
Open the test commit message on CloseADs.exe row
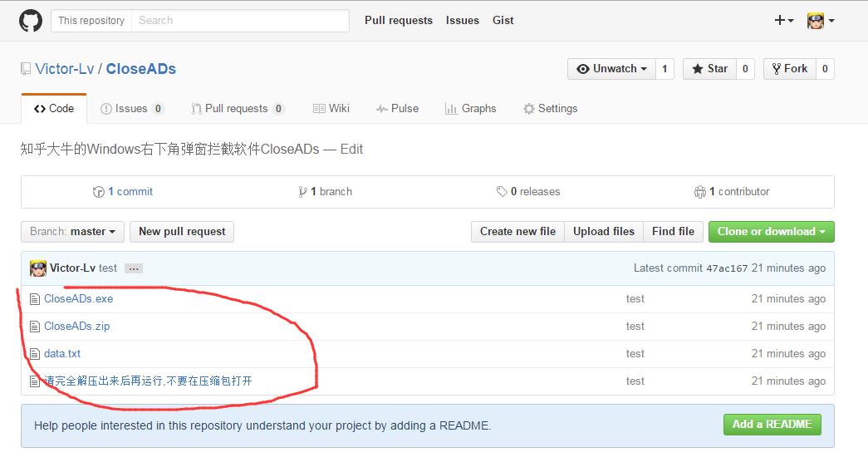(x=635, y=299)
